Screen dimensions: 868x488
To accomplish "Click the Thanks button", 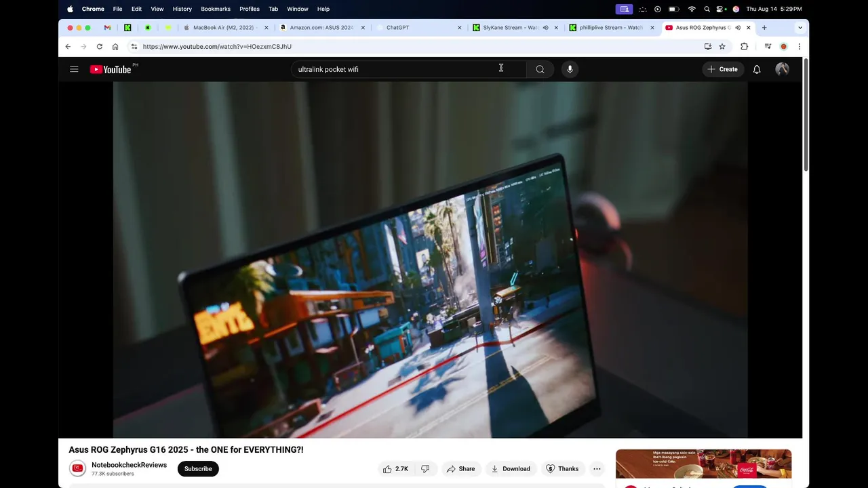I will pos(562,468).
